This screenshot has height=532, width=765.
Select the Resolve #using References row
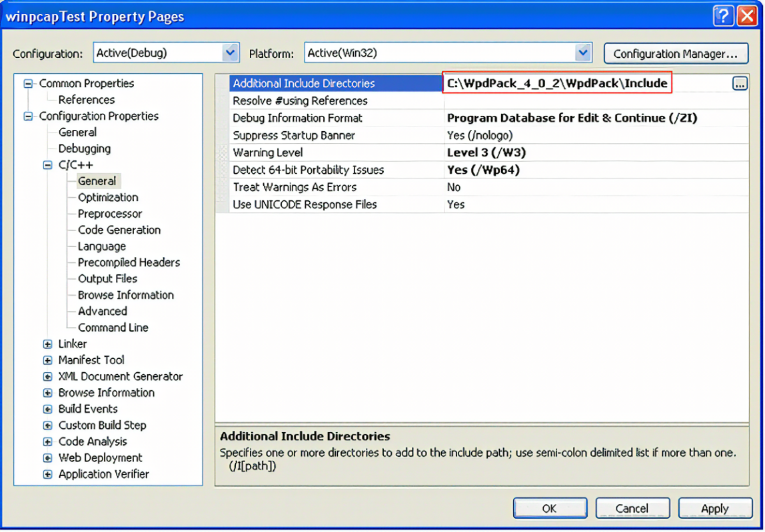[489, 101]
